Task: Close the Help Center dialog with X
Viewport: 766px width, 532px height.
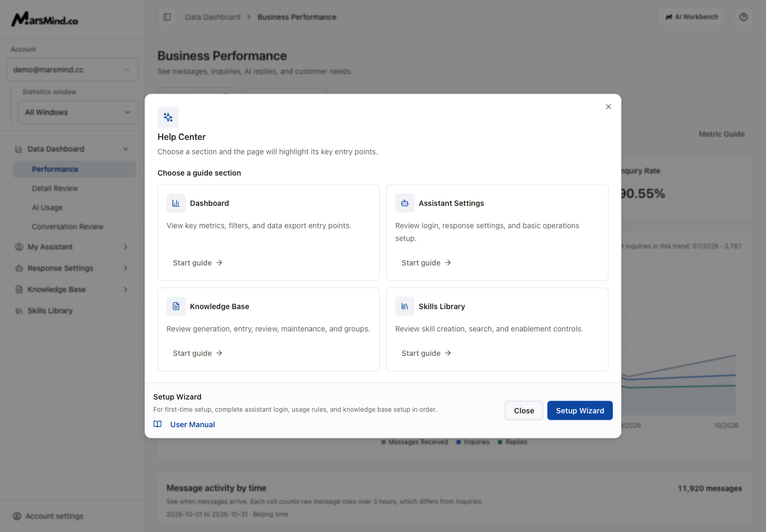Action: [609, 107]
